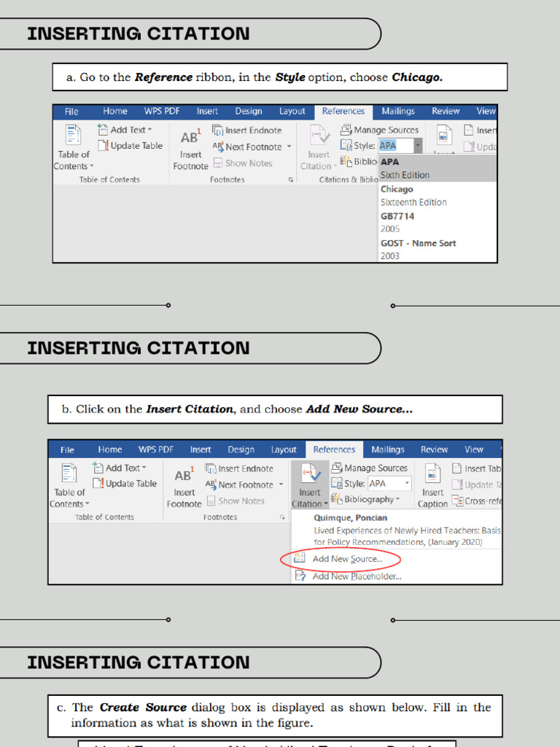The height and width of the screenshot is (747, 560).
Task: Click Show Notes in step b ribbon
Action: point(236,500)
